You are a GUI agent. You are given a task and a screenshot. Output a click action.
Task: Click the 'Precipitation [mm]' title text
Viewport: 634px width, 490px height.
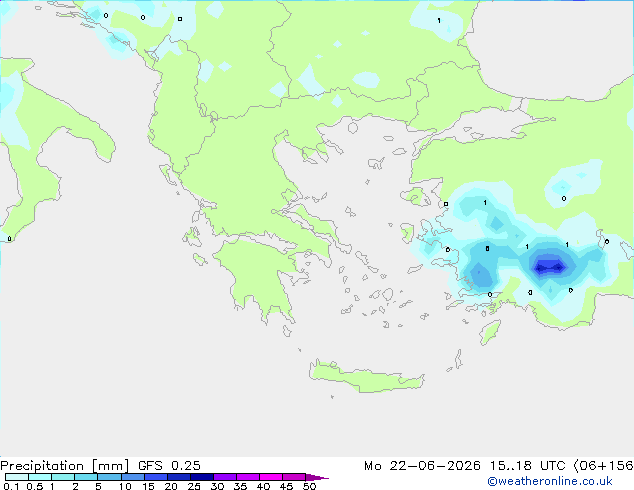coord(64,466)
